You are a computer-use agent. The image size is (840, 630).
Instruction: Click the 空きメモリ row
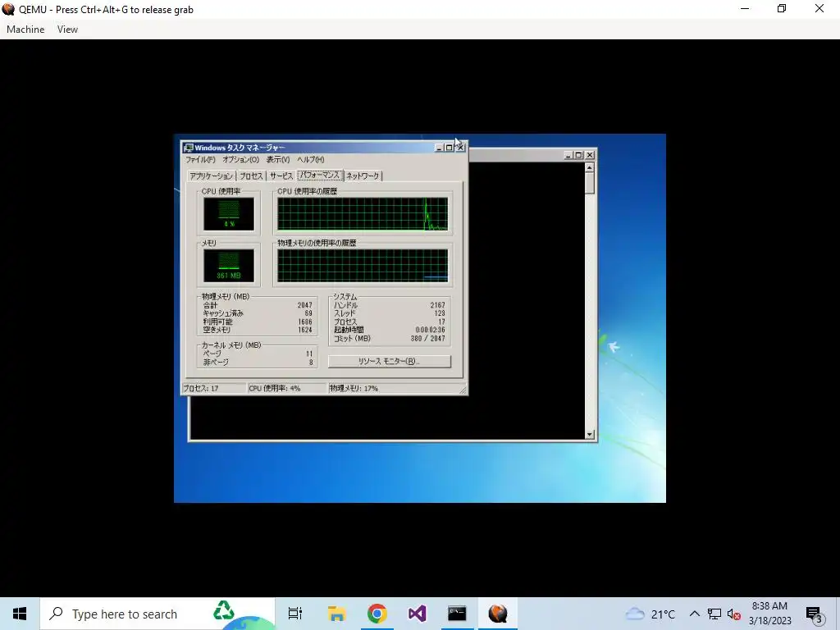(257, 330)
